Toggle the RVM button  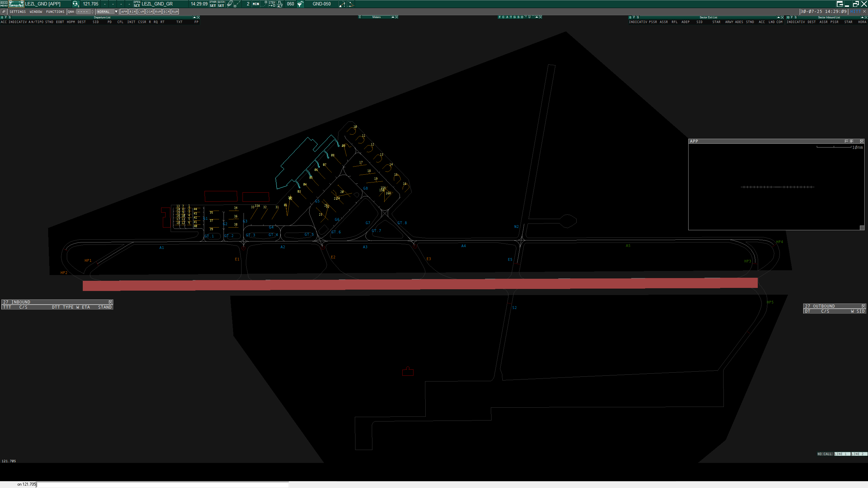pyautogui.click(x=158, y=12)
